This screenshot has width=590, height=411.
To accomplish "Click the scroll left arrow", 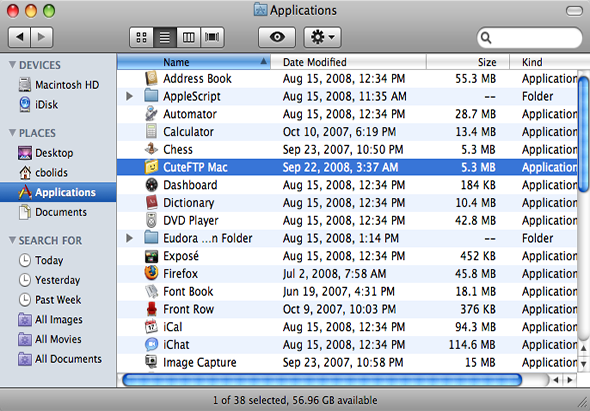I will click(556, 380).
